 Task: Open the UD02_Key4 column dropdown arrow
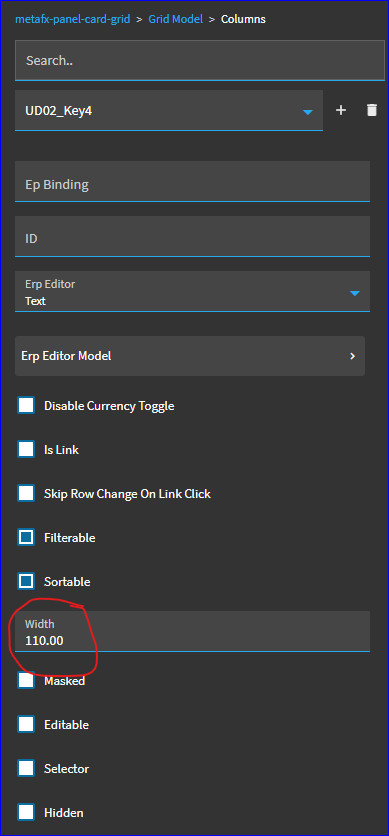point(307,112)
